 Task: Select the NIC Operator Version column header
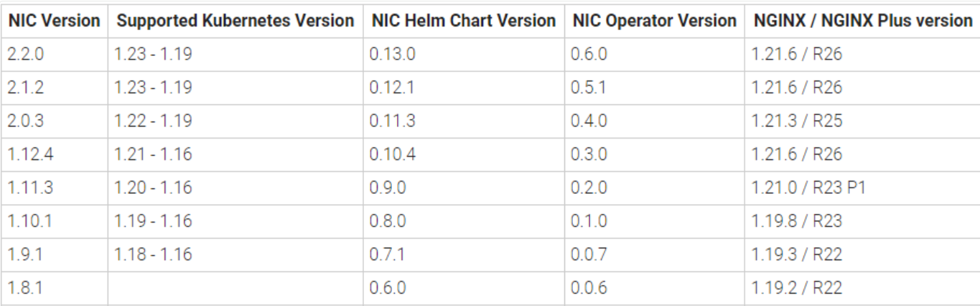(654, 21)
